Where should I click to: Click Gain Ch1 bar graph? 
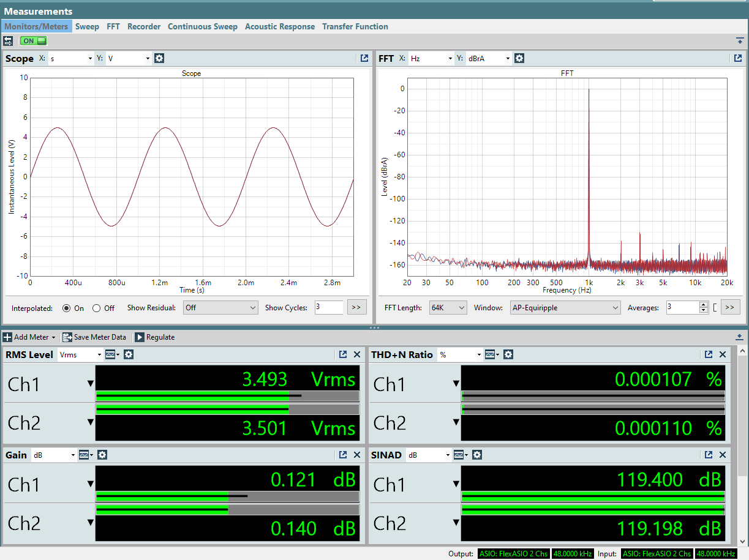227,496
